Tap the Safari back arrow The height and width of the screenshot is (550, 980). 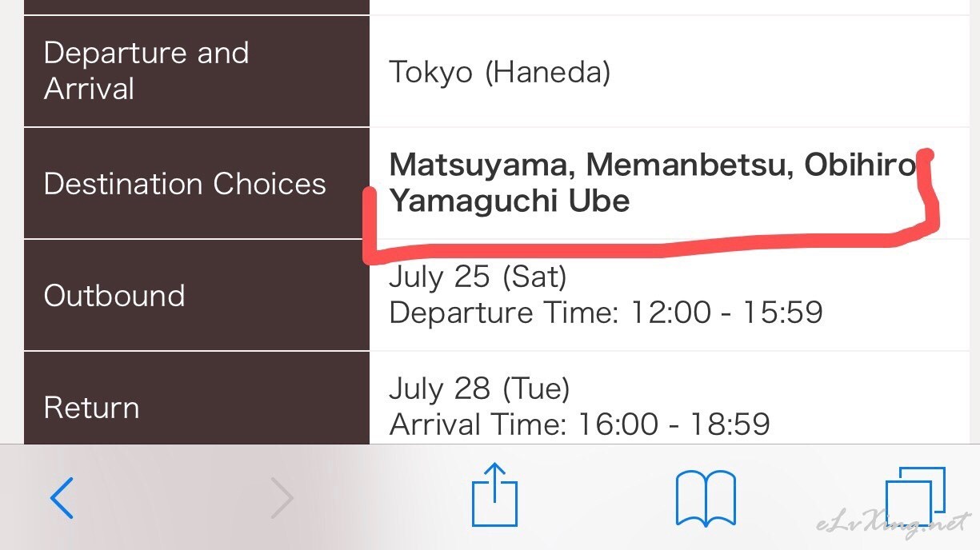tap(62, 497)
